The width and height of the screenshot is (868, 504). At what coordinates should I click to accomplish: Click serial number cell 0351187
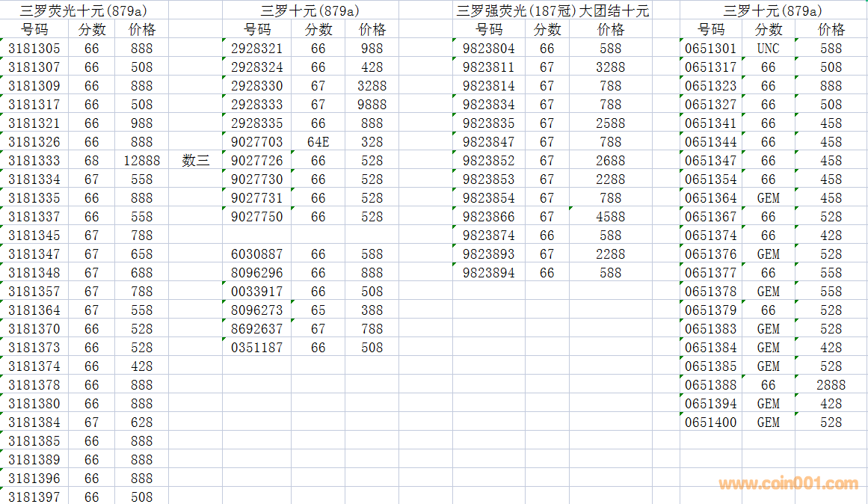tap(257, 348)
